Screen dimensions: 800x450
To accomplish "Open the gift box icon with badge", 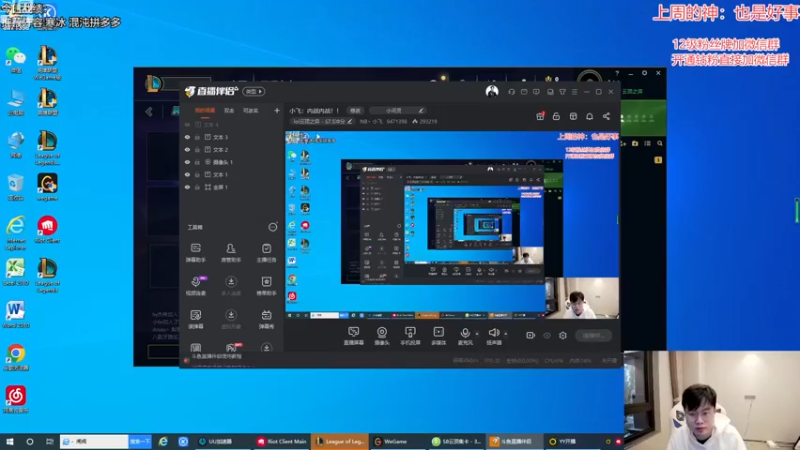I will (x=540, y=116).
